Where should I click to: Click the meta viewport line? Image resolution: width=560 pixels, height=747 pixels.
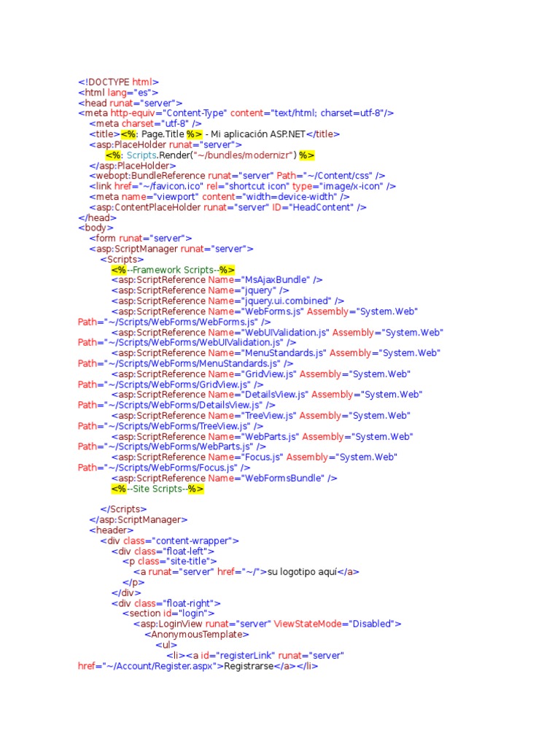[x=219, y=197]
